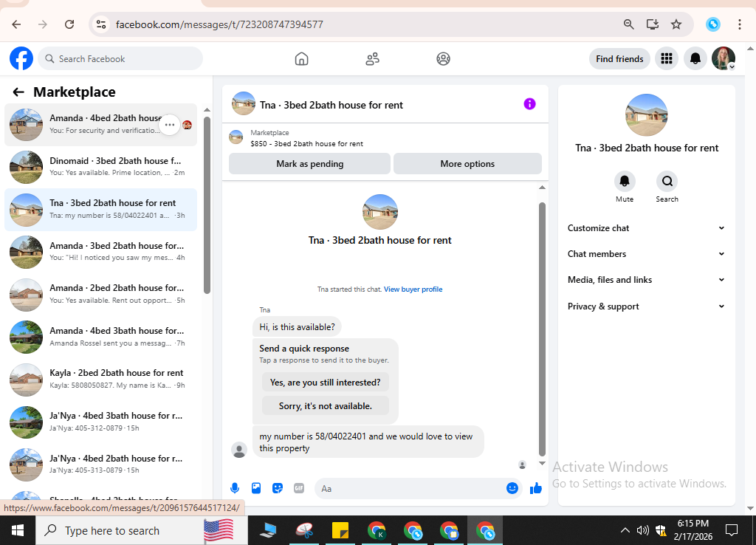Viewport: 756px width, 545px height.
Task: Click the chat messages scrollbar
Action: click(x=542, y=329)
